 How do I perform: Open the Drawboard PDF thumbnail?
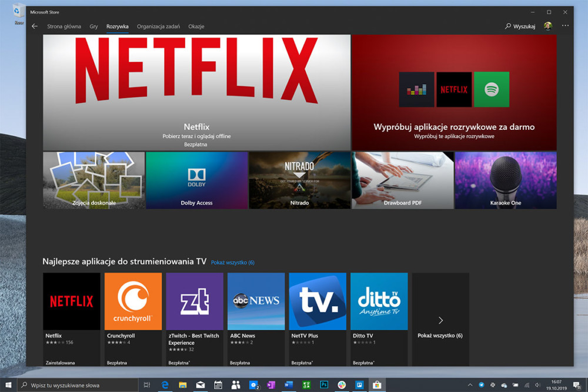403,180
